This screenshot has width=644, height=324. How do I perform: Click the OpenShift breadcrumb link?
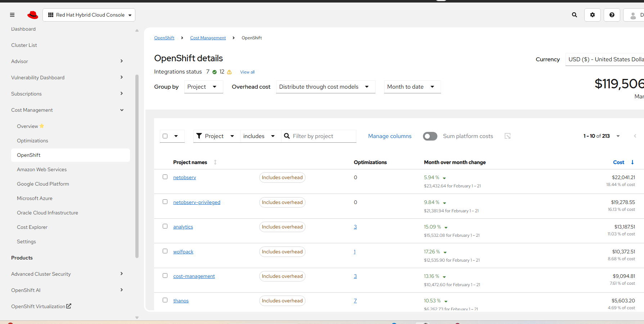[164, 38]
